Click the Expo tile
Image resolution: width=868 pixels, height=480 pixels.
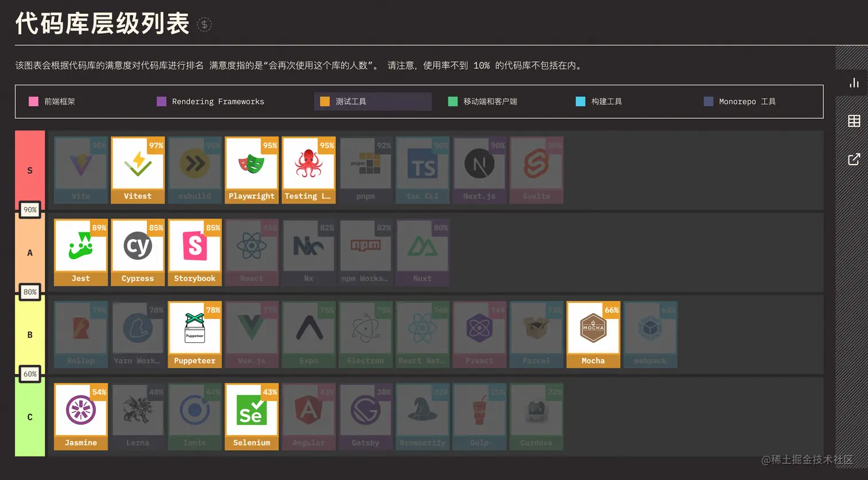[308, 334]
